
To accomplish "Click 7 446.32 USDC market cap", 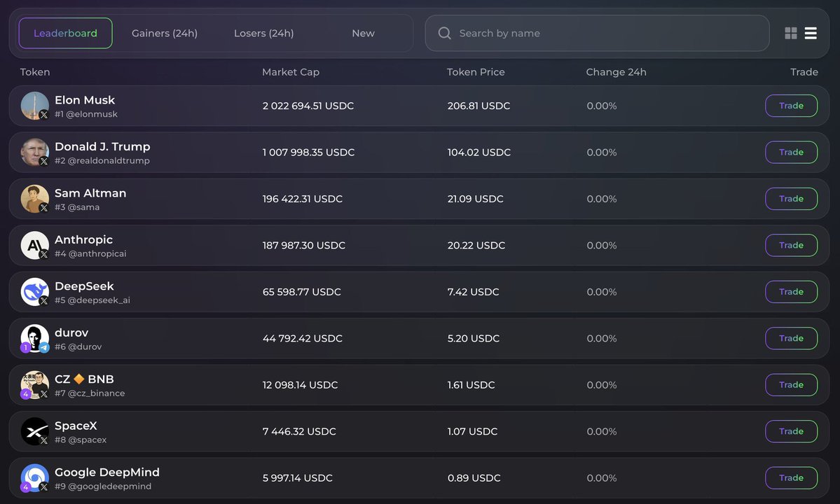I will click(299, 432).
